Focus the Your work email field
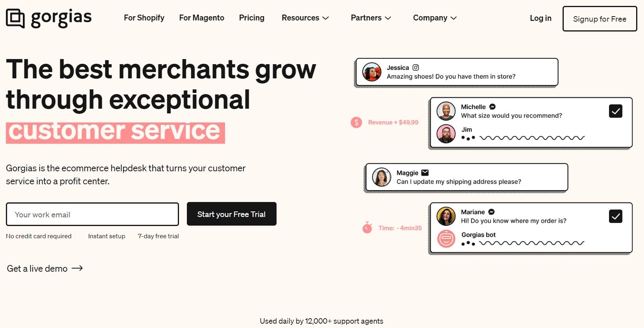 pos(92,215)
